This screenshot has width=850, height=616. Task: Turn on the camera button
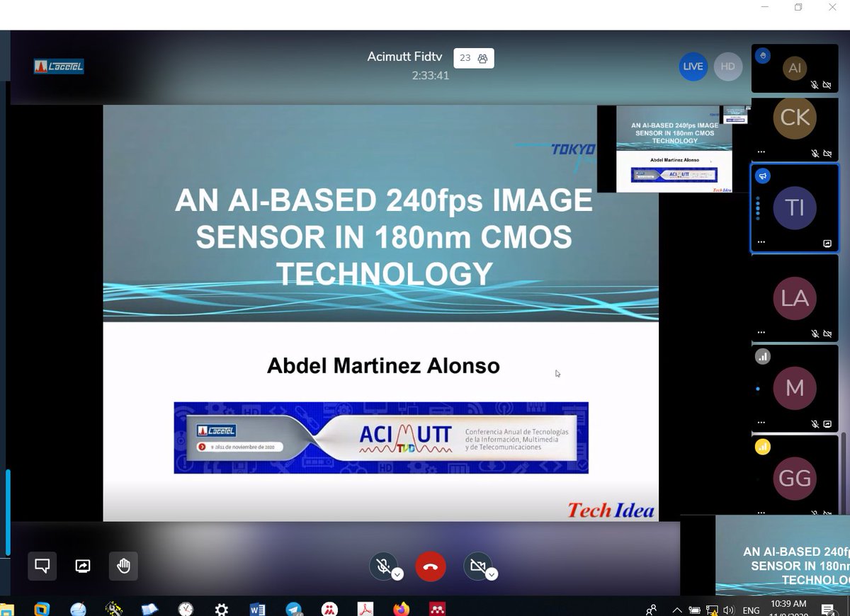point(477,566)
